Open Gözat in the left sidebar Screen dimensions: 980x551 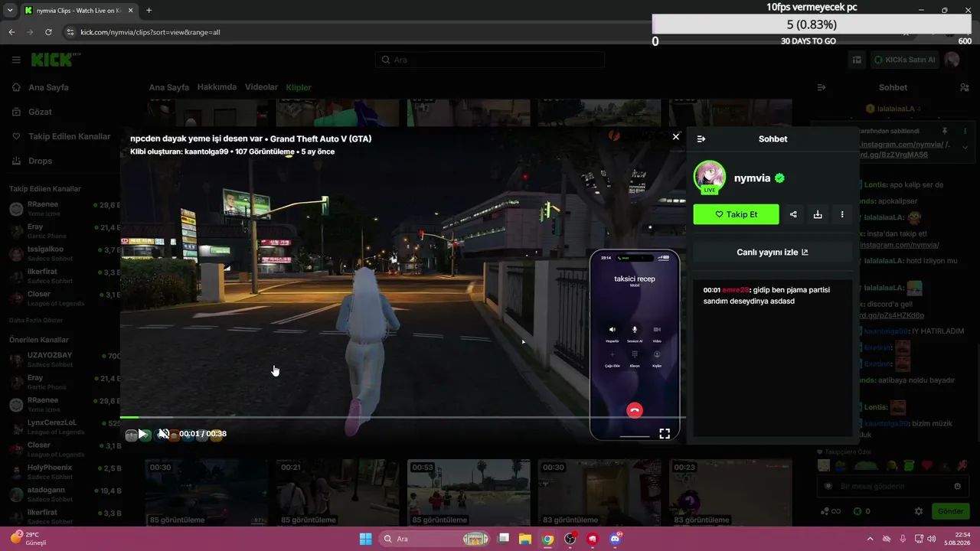pyautogui.click(x=40, y=112)
